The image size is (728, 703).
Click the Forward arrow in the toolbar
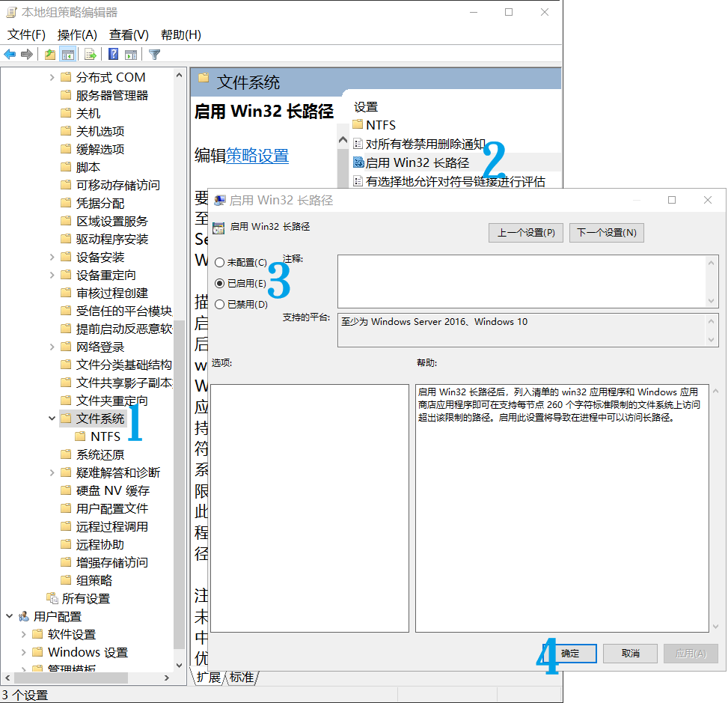pyautogui.click(x=27, y=55)
